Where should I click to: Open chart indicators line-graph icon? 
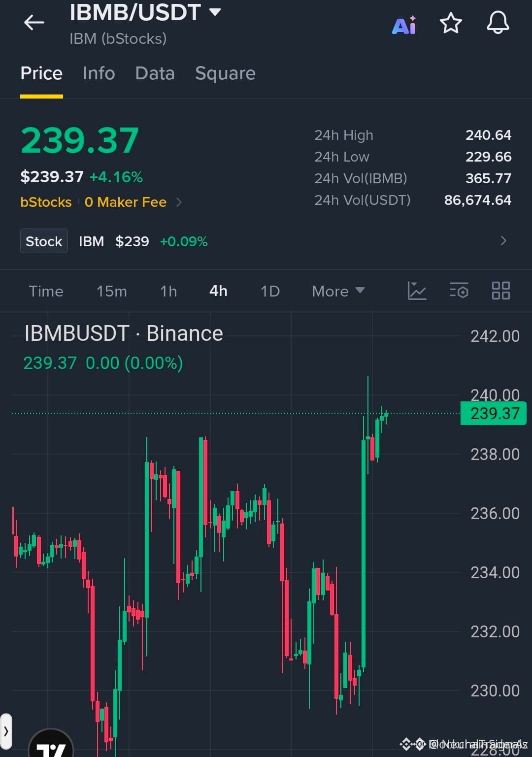pos(417,291)
